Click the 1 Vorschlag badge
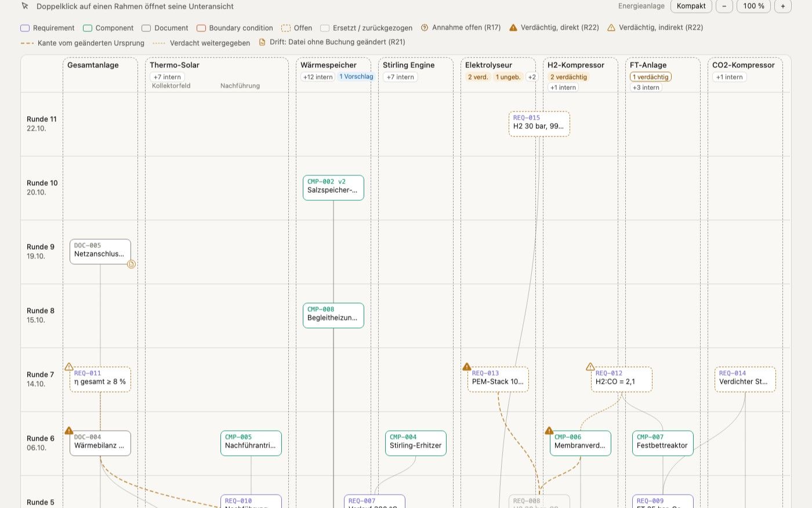The width and height of the screenshot is (812, 508). [356, 77]
